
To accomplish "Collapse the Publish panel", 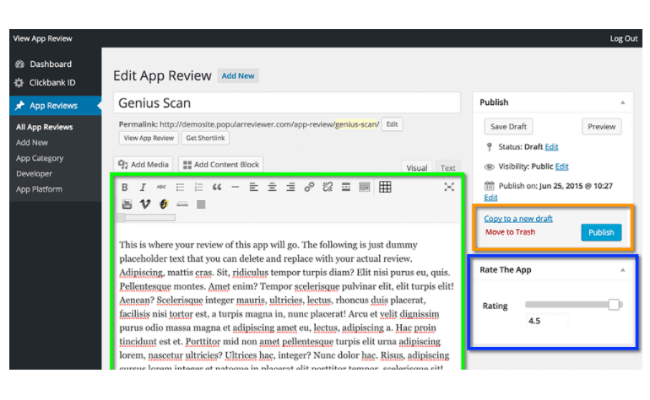I will (623, 102).
